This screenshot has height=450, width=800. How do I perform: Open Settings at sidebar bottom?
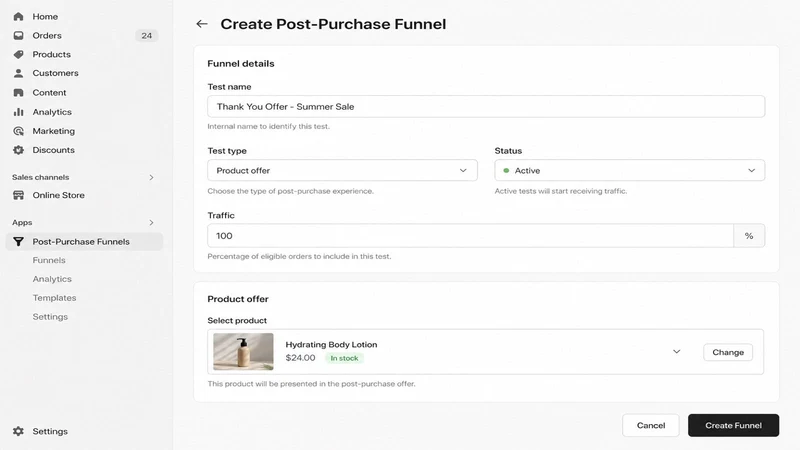coord(50,431)
